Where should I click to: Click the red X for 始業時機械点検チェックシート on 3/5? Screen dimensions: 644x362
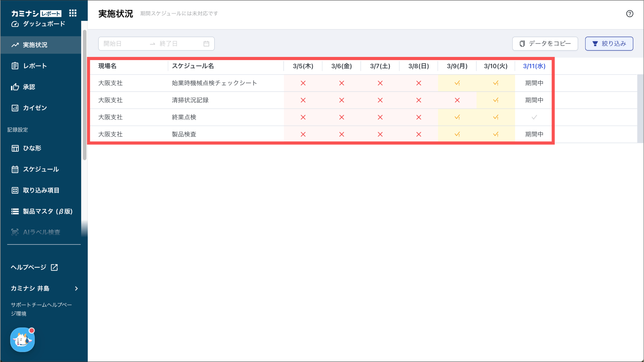[x=303, y=83]
